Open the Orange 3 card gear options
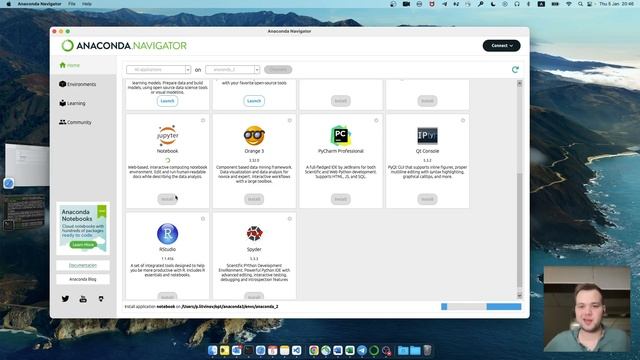The height and width of the screenshot is (360, 640). click(x=290, y=120)
